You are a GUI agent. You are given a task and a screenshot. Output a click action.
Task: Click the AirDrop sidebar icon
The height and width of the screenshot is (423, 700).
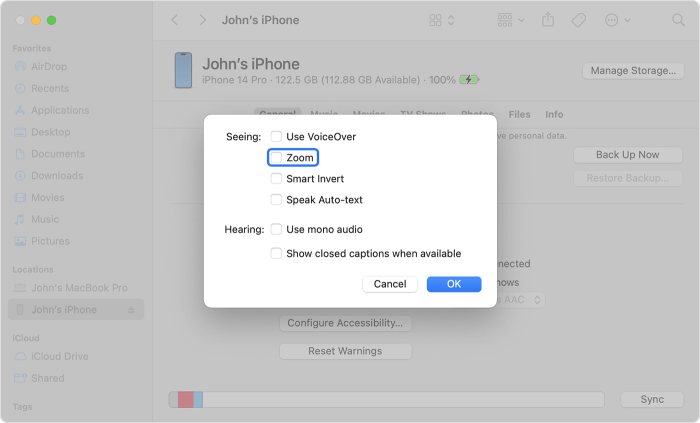click(21, 66)
